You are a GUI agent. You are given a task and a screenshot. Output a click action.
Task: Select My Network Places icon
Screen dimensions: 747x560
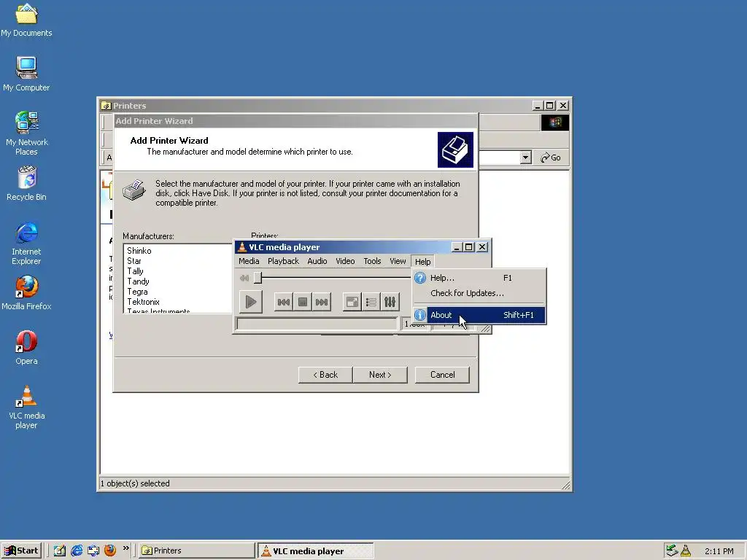coord(26,133)
